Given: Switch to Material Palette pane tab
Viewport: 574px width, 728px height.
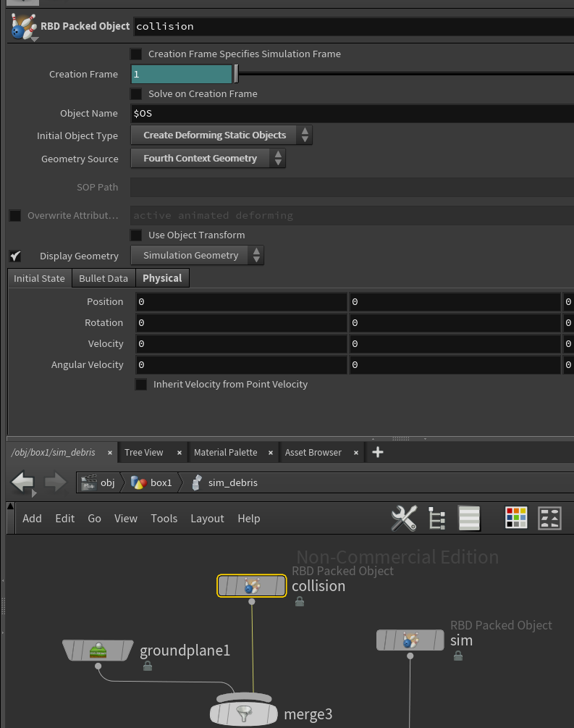Looking at the screenshot, I should point(226,452).
